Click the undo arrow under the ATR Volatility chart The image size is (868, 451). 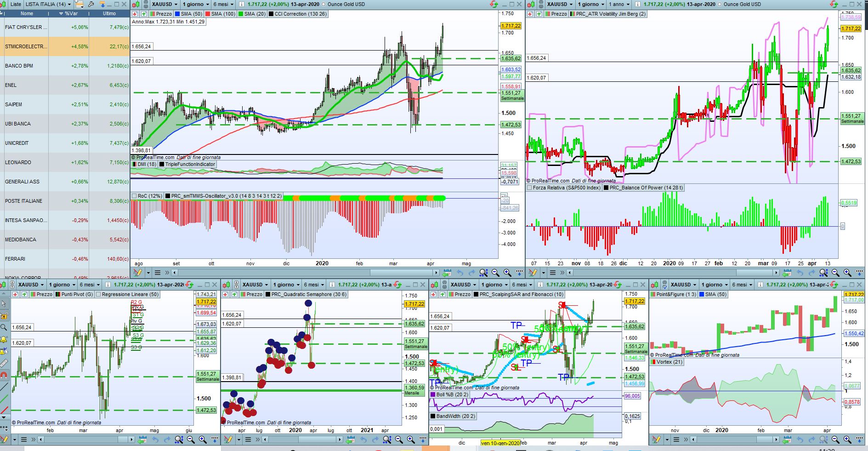(x=800, y=273)
